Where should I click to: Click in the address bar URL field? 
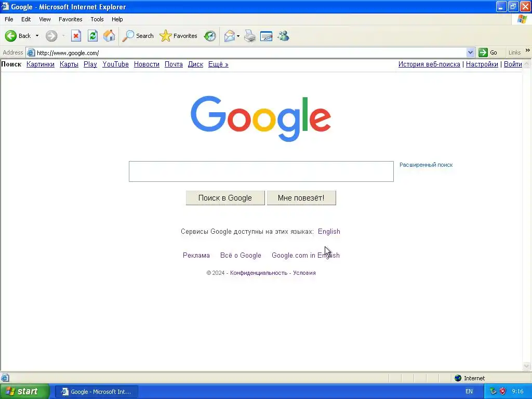point(251,52)
